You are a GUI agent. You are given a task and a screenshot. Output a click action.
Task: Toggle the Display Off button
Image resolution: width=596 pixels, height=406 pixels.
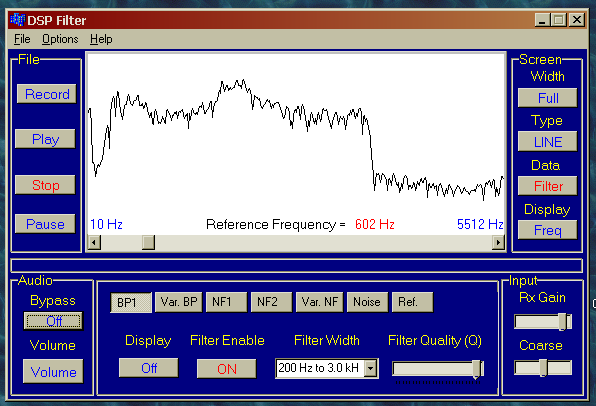[x=149, y=368]
